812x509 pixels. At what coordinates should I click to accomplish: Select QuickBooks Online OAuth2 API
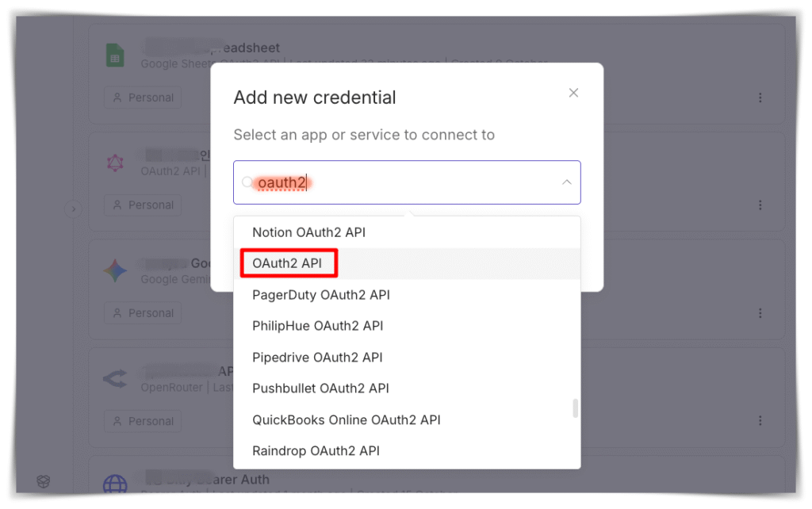point(346,419)
